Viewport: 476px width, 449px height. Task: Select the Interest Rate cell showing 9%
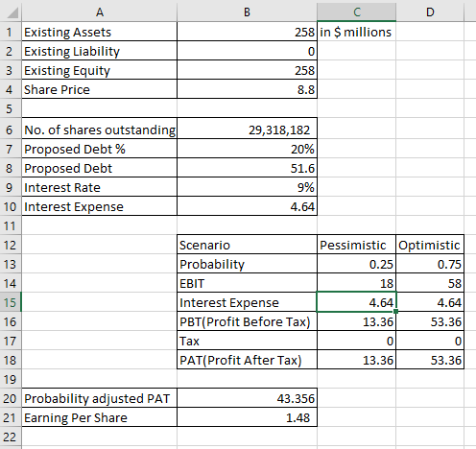(x=247, y=187)
